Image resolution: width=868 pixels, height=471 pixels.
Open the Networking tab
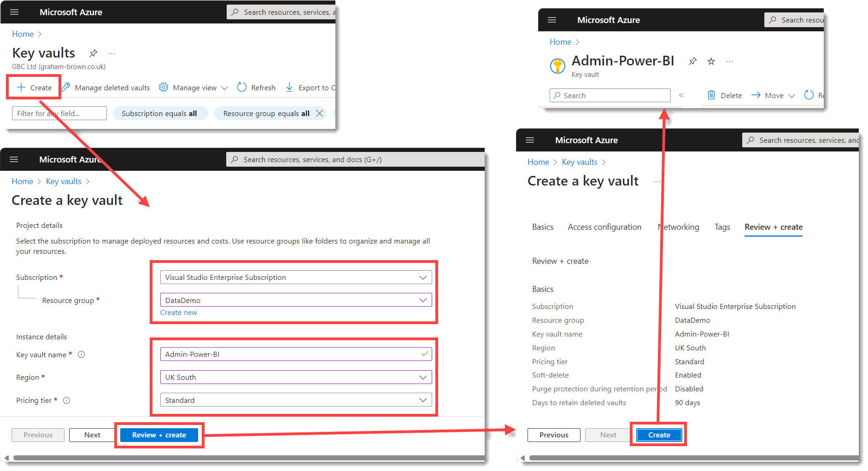point(678,227)
